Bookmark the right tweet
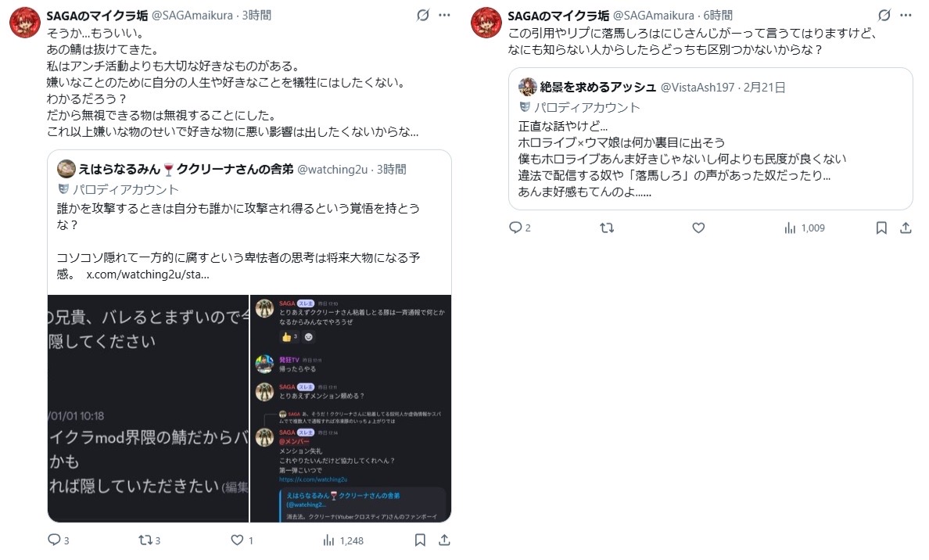This screenshot has height=560, width=929. coord(881,228)
